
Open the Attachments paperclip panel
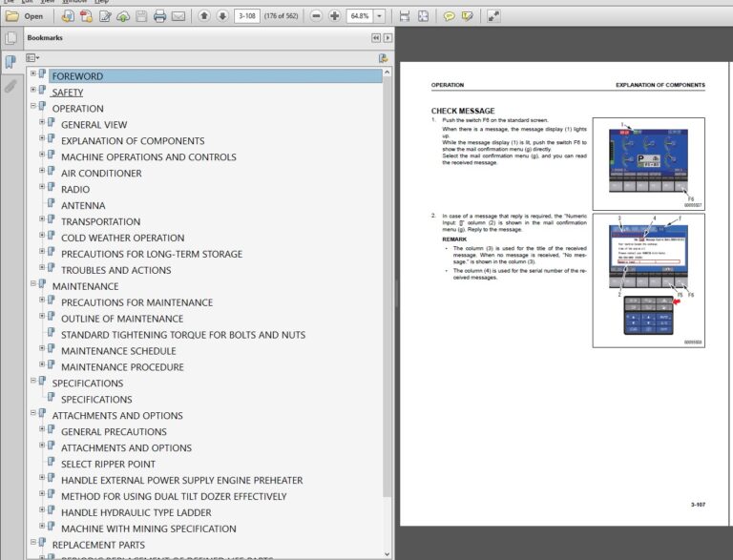coord(10,86)
